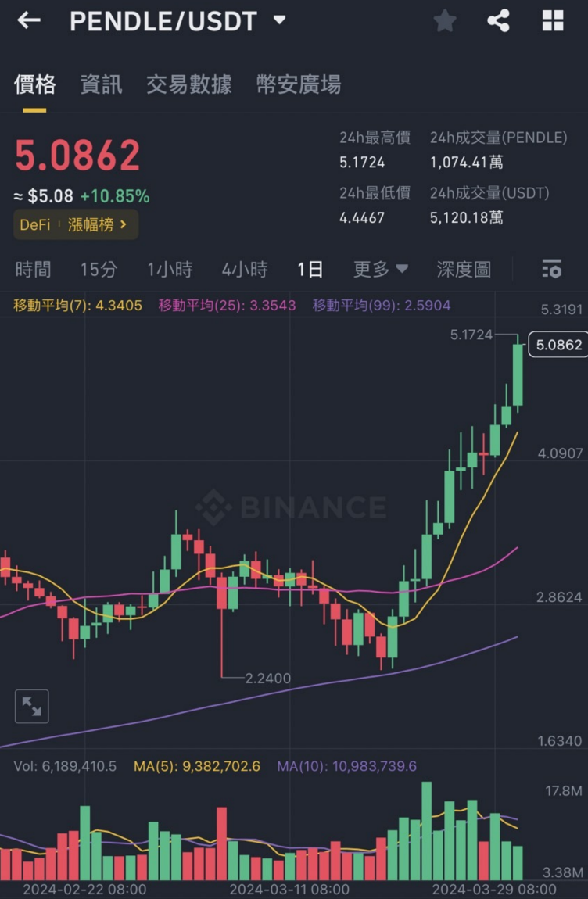
Task: Switch to 時間 line chart view
Action: (33, 270)
